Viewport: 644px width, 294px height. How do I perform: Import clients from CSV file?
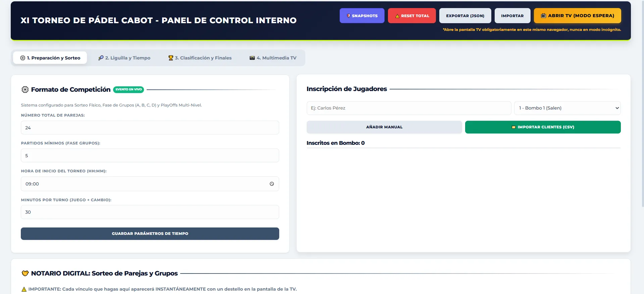click(x=543, y=127)
